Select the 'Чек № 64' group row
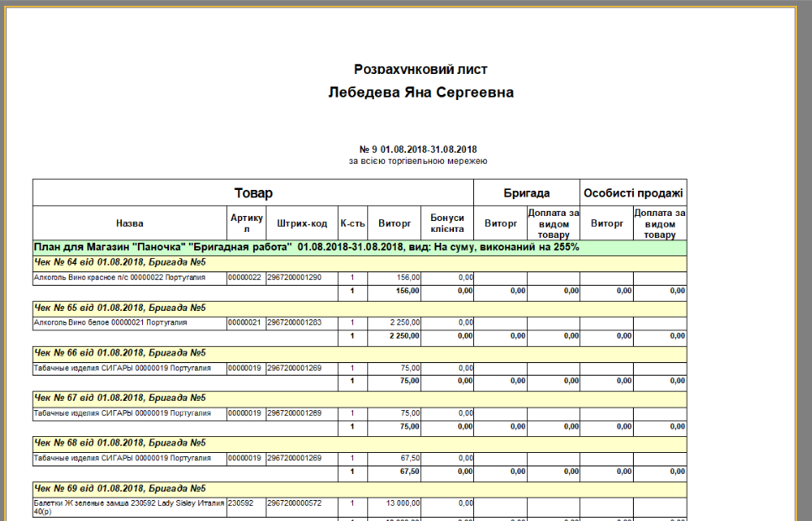Image resolution: width=812 pixels, height=521 pixels. (119, 262)
